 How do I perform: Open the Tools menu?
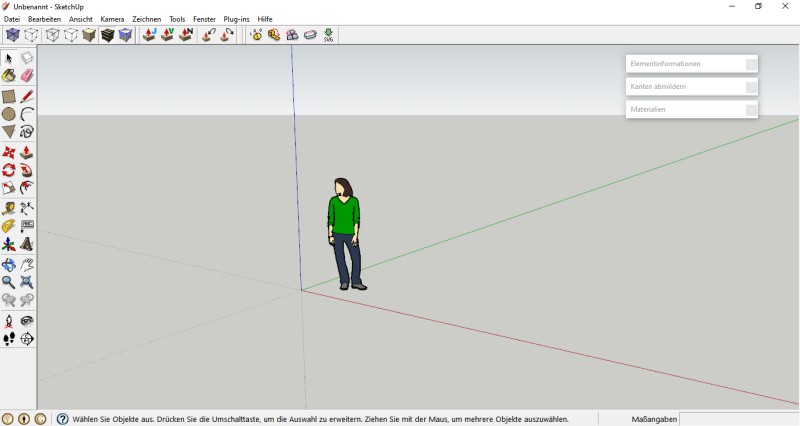(177, 19)
